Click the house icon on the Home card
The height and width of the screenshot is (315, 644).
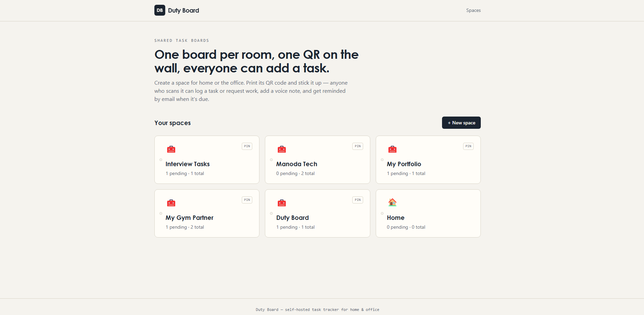tap(392, 203)
